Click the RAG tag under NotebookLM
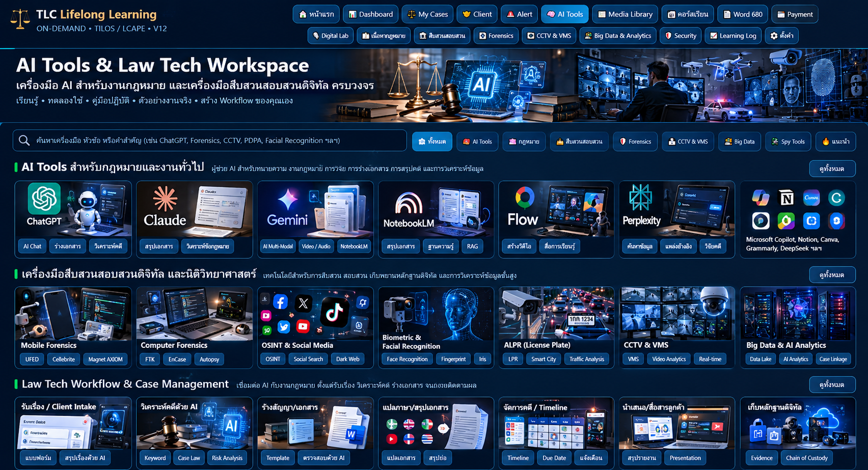This screenshot has width=868, height=470. pyautogui.click(x=472, y=246)
